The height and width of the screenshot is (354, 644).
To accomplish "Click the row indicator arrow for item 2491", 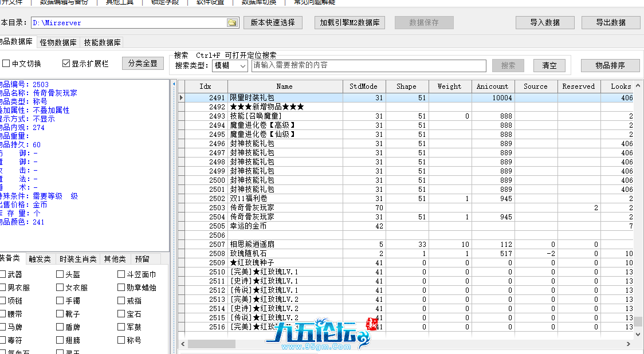I will coord(182,98).
